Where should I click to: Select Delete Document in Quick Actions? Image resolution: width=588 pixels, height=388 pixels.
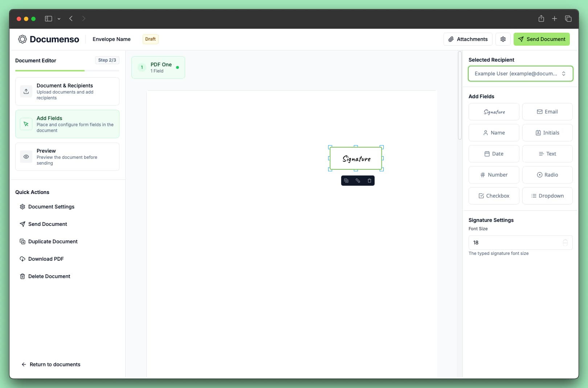(x=49, y=276)
